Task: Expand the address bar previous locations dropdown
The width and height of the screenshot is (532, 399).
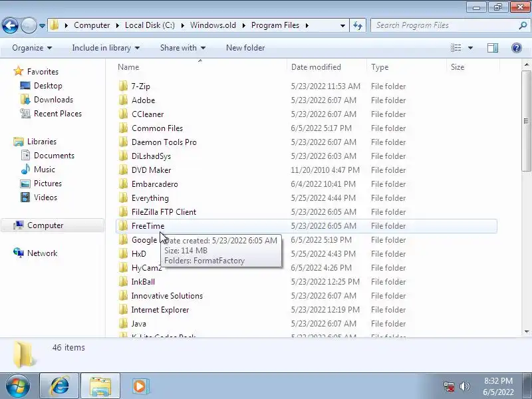Action: pos(342,25)
